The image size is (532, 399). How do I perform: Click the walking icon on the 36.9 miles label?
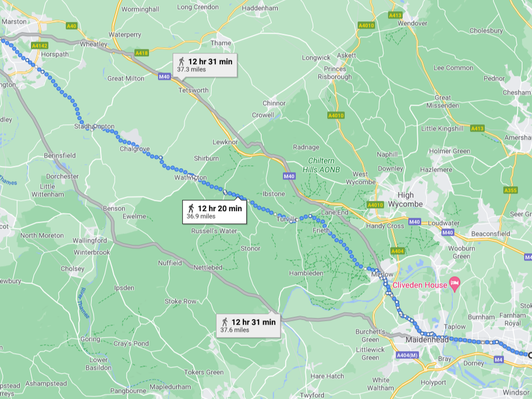191,208
